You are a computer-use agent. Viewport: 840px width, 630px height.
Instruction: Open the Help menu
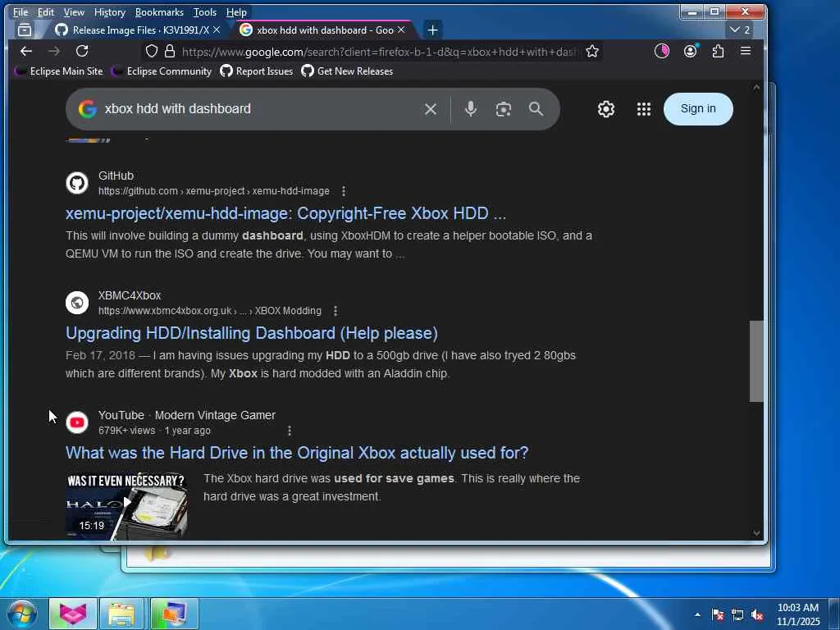click(236, 11)
